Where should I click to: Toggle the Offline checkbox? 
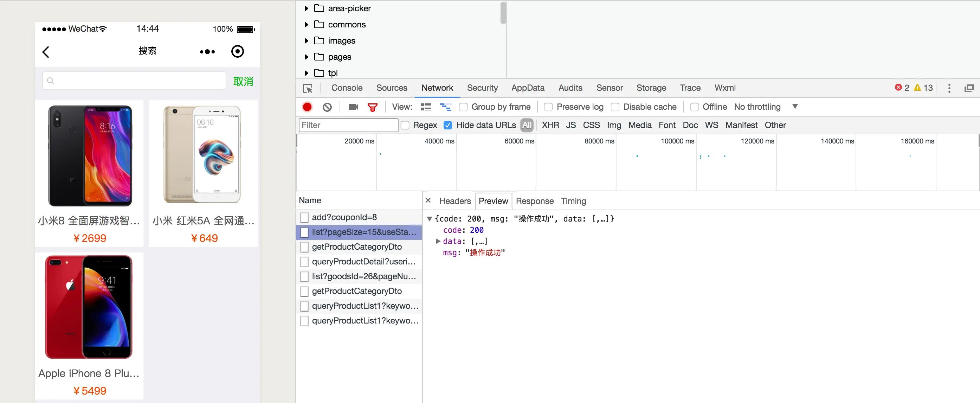[x=694, y=107]
